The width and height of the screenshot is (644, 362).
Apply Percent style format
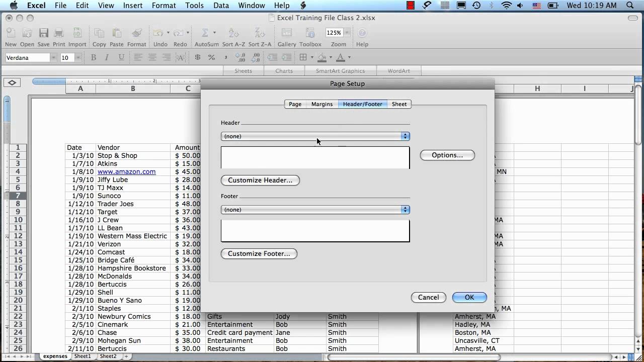tap(212, 57)
